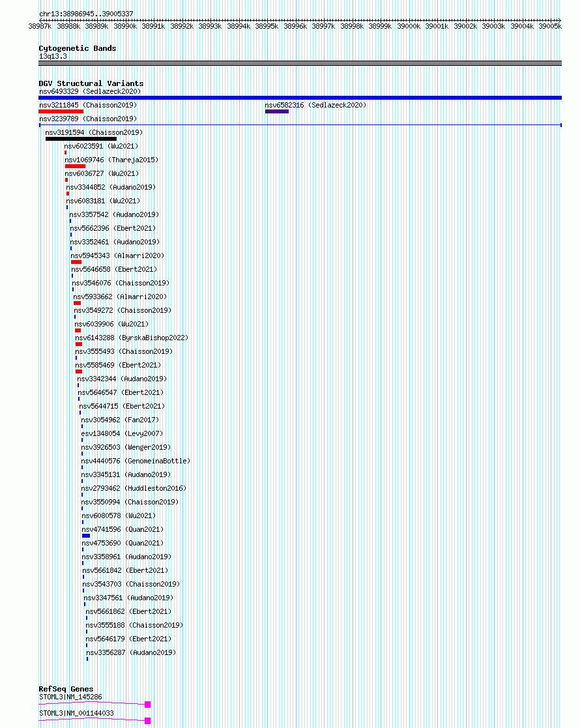The height and width of the screenshot is (728, 580).
Task: Click the 39005k ruler tick label
Action: click(550, 27)
